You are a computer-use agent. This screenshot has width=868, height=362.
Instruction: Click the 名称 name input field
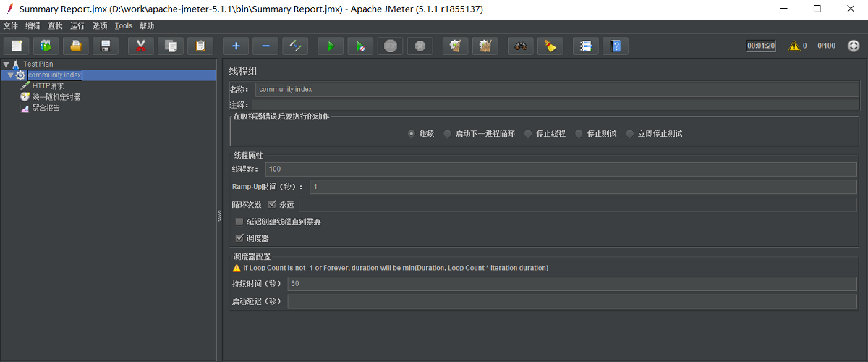coord(556,89)
